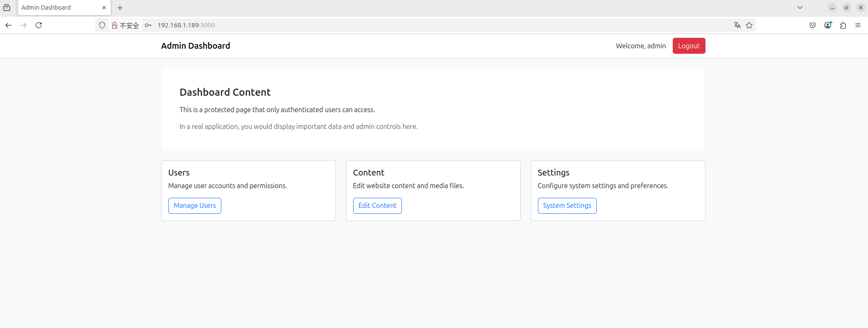Image resolution: width=868 pixels, height=328 pixels.
Task: Open the Edit Content button
Action: coord(377,206)
